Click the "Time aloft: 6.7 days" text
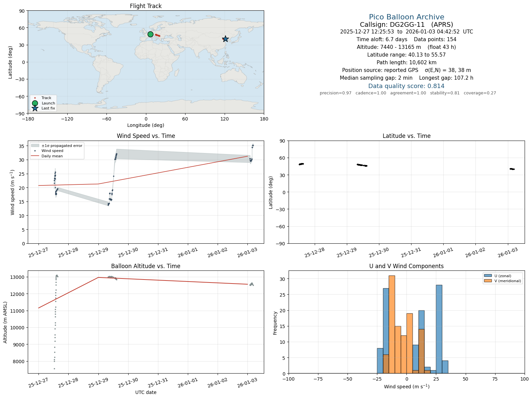This screenshot has height=398, width=532. tap(382, 39)
